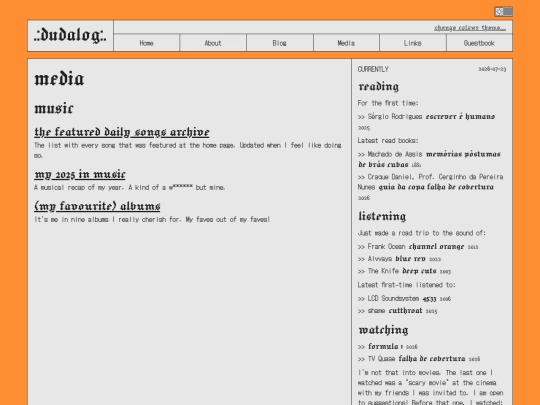Click the Alvvays blue rev entry
540x405 pixels.
pyautogui.click(x=399, y=259)
